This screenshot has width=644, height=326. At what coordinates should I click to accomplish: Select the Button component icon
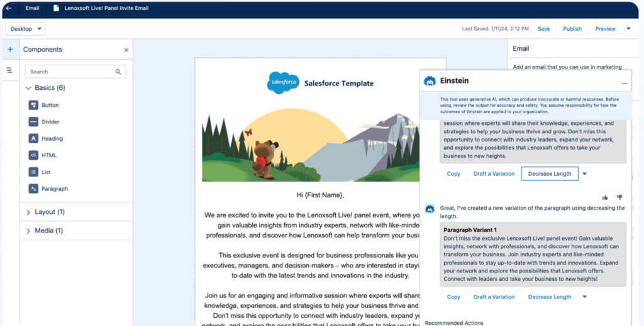point(33,106)
